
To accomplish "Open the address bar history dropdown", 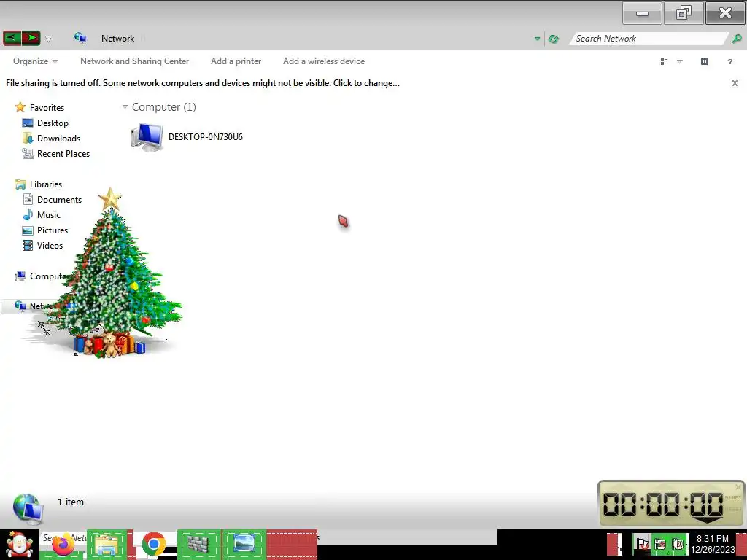I will click(x=537, y=39).
